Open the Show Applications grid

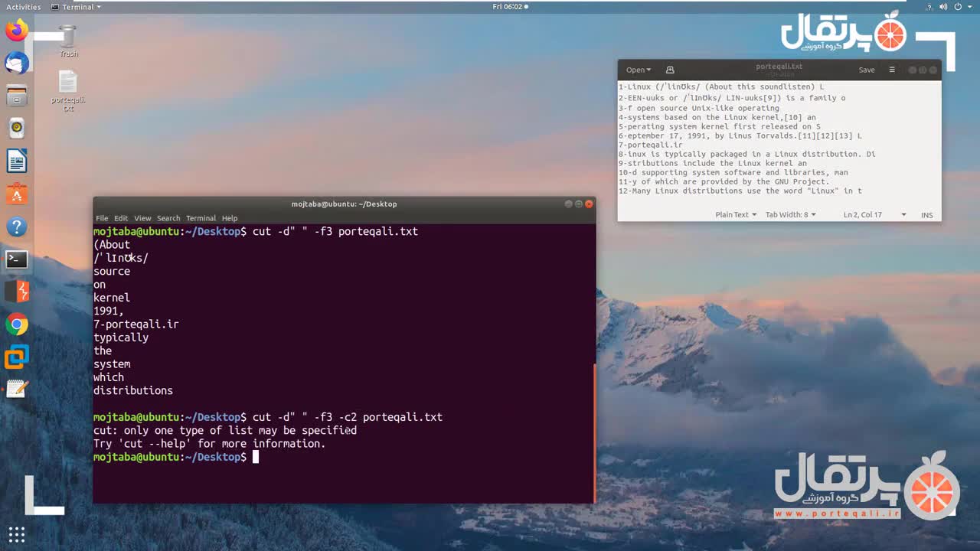pos(16,533)
